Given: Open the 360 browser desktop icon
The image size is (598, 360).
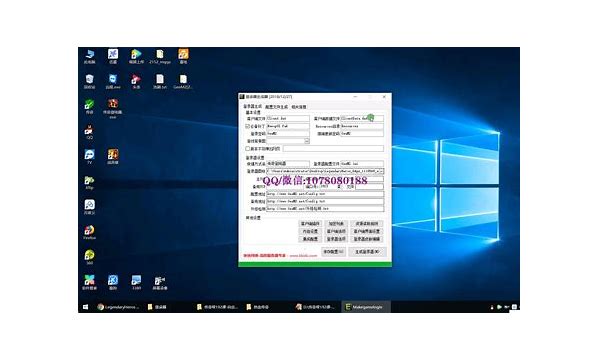Looking at the screenshot, I should point(89,257).
